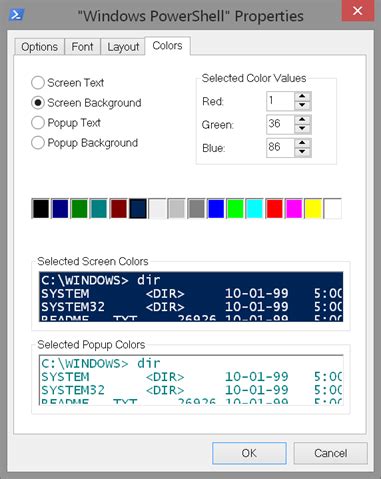Pick the bright red color swatch
The height and width of the screenshot is (479, 381).
coord(274,209)
